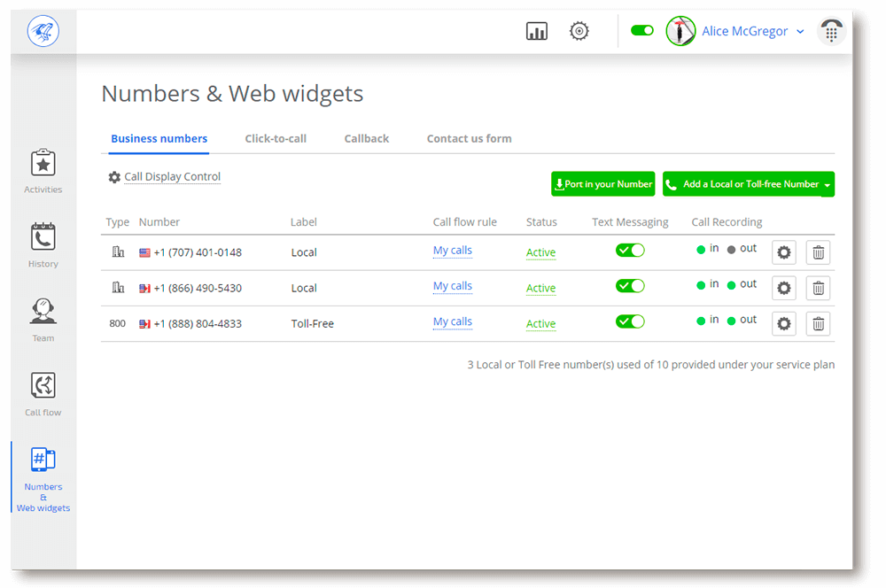The height and width of the screenshot is (588, 886).
Task: Switch to the Click-to-call tab
Action: 276,138
